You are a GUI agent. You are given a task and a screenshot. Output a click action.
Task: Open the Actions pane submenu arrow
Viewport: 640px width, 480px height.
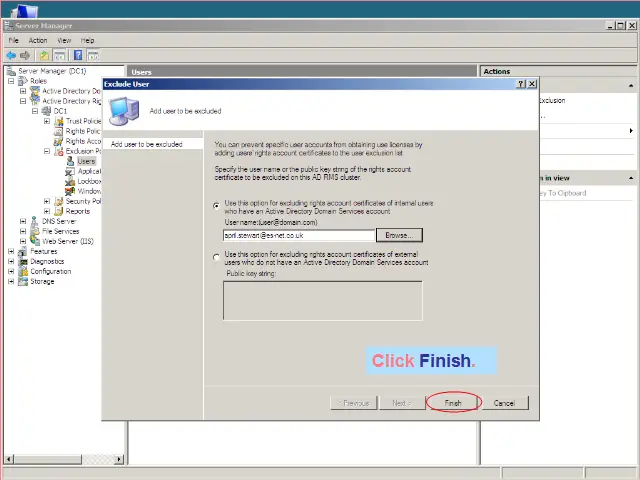pyautogui.click(x=631, y=131)
